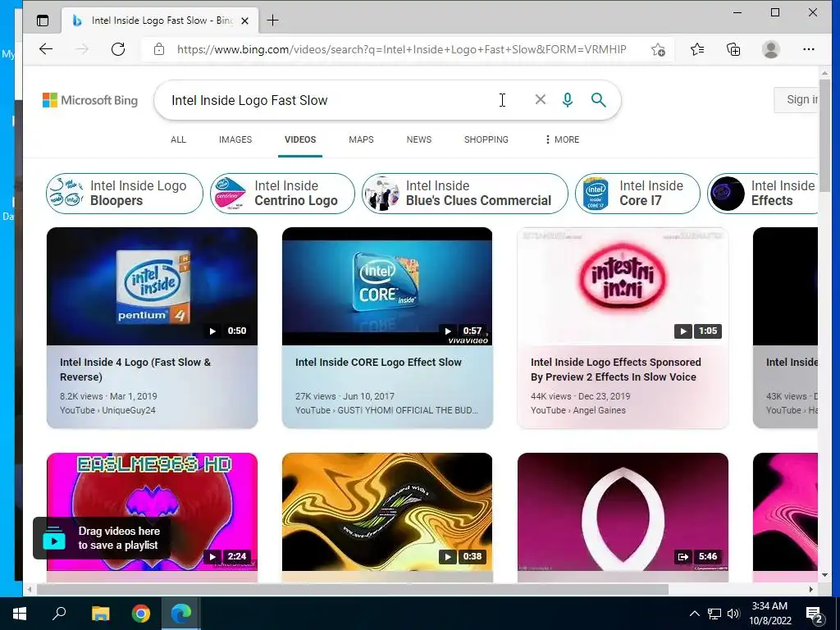Viewport: 840px width, 630px height.
Task: Start voice search with the microphone icon
Action: click(x=568, y=99)
